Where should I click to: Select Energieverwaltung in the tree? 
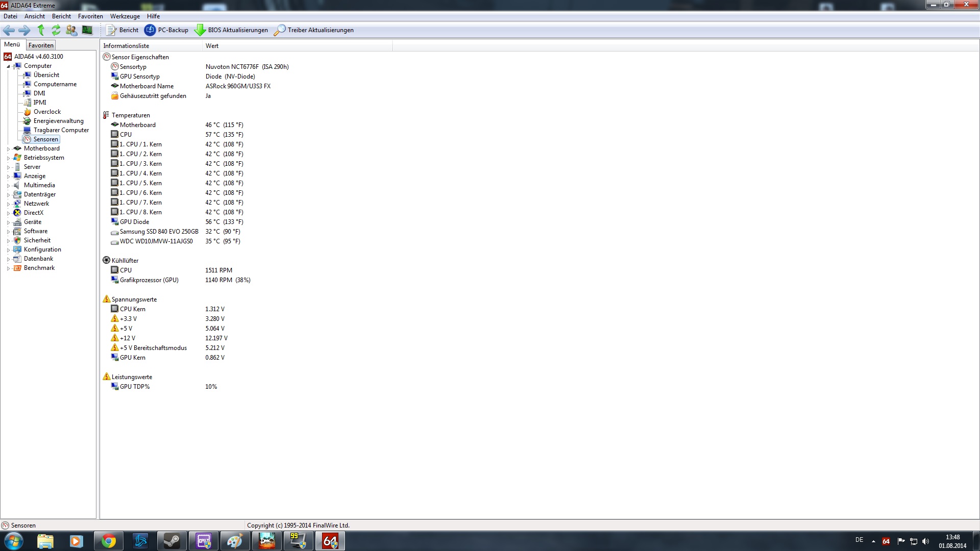(x=58, y=121)
